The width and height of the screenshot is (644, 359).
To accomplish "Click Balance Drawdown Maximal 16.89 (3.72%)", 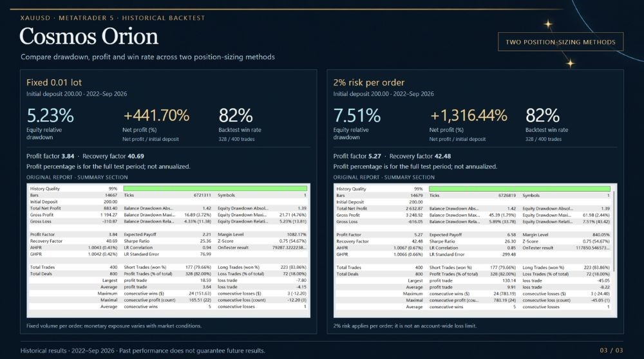I will pyautogui.click(x=198, y=215).
